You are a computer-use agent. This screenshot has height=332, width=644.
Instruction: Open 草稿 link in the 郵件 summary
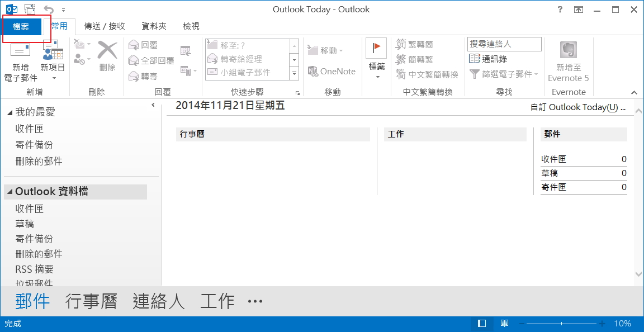[x=550, y=173]
